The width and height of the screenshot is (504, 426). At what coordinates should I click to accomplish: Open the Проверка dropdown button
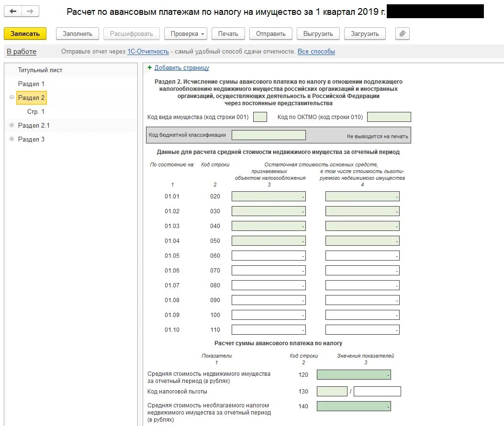185,34
